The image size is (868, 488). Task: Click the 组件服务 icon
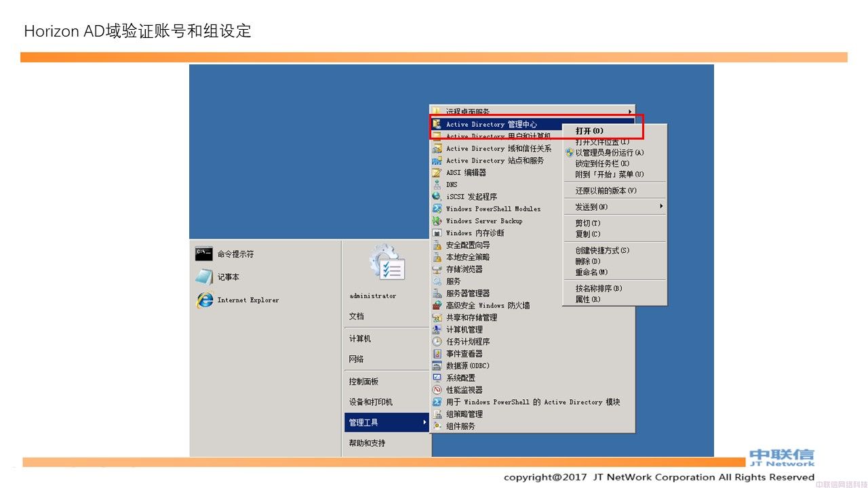point(437,426)
